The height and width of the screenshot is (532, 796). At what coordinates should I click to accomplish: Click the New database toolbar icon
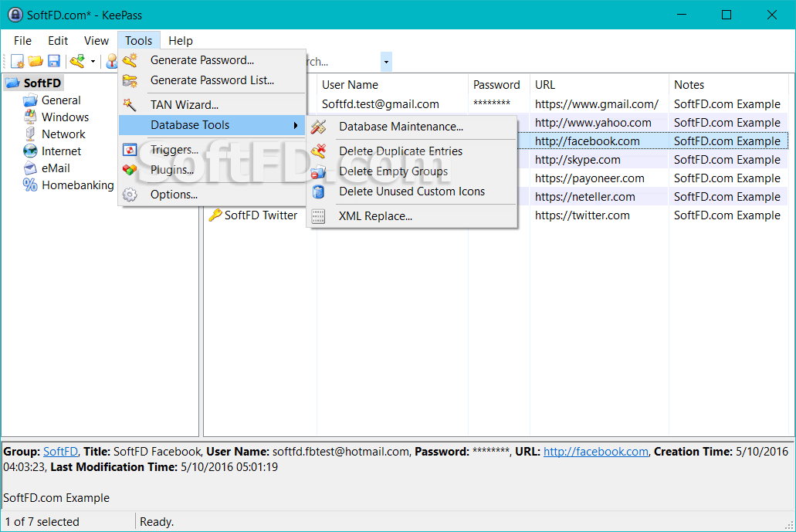click(x=17, y=62)
